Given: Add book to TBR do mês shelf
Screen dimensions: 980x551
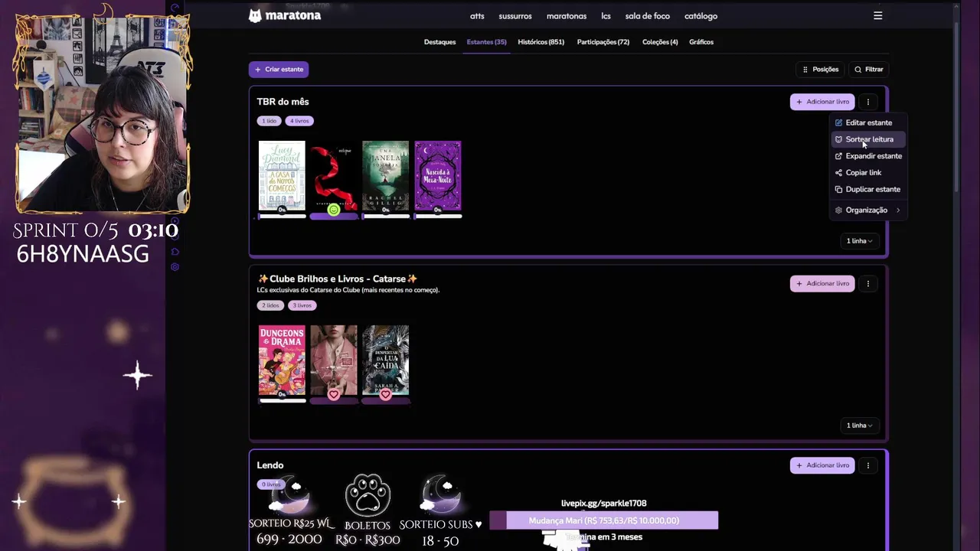Looking at the screenshot, I should pyautogui.click(x=822, y=102).
